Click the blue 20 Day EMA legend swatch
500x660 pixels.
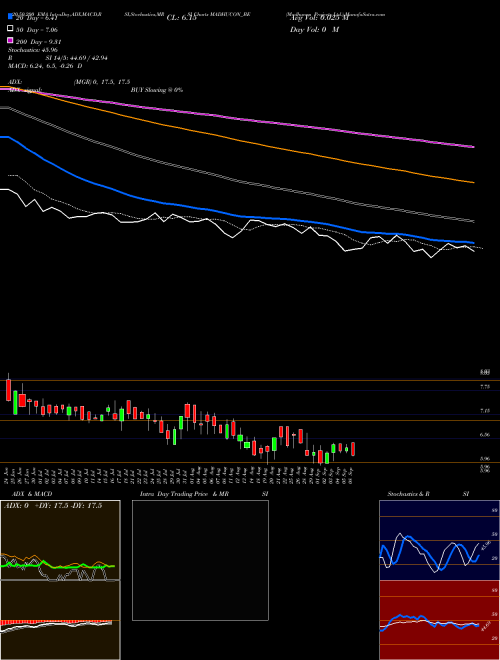tap(11, 16)
